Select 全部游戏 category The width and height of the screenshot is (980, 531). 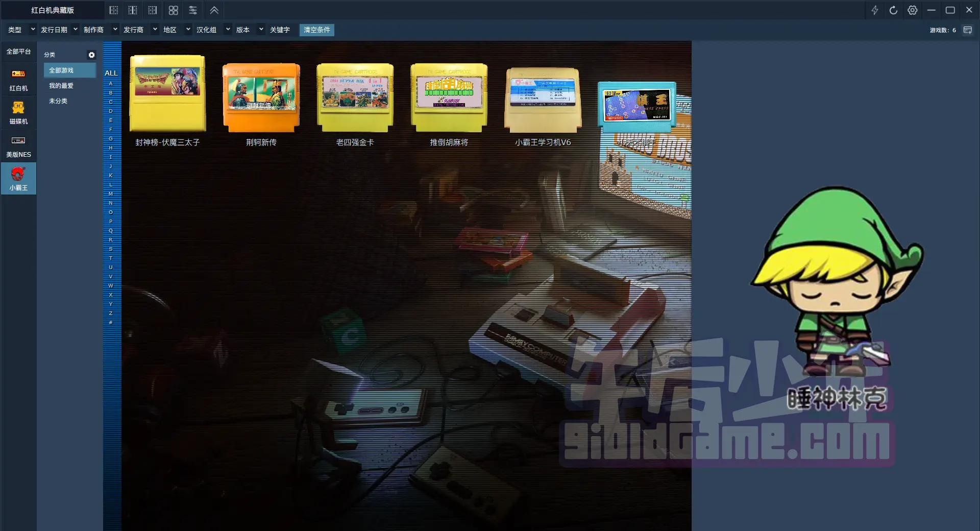click(70, 70)
